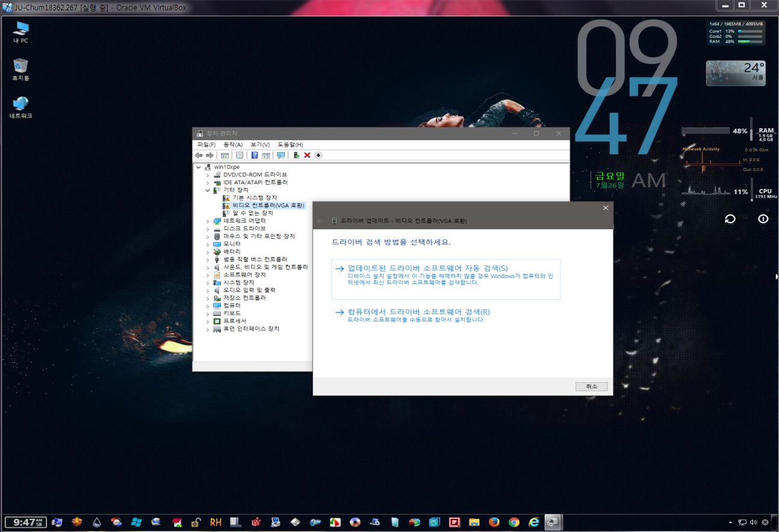Launch Chrome from the taskbar
Image resolution: width=779 pixels, height=532 pixels.
514,522
